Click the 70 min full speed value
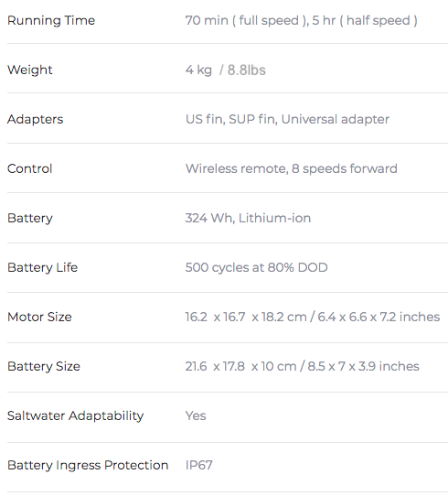The image size is (448, 496). [301, 20]
